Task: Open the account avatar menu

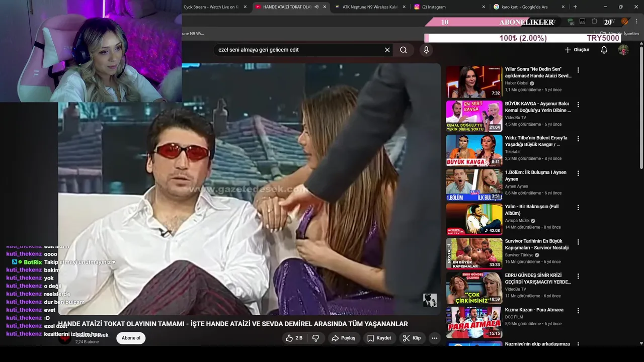Action: click(623, 50)
